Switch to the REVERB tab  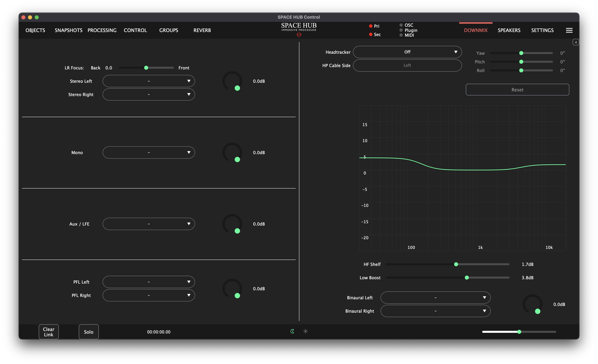[x=202, y=30]
